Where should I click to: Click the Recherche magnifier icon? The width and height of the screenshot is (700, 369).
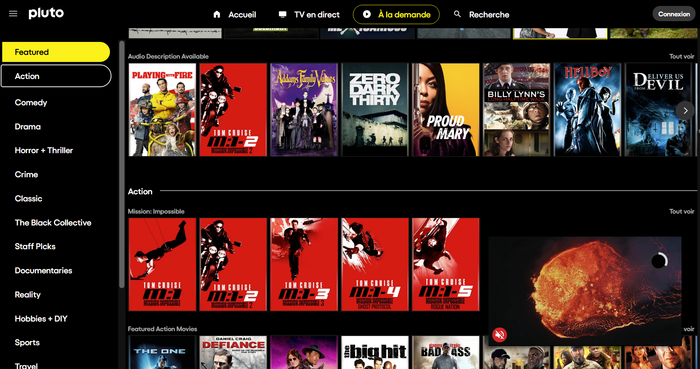tap(457, 14)
